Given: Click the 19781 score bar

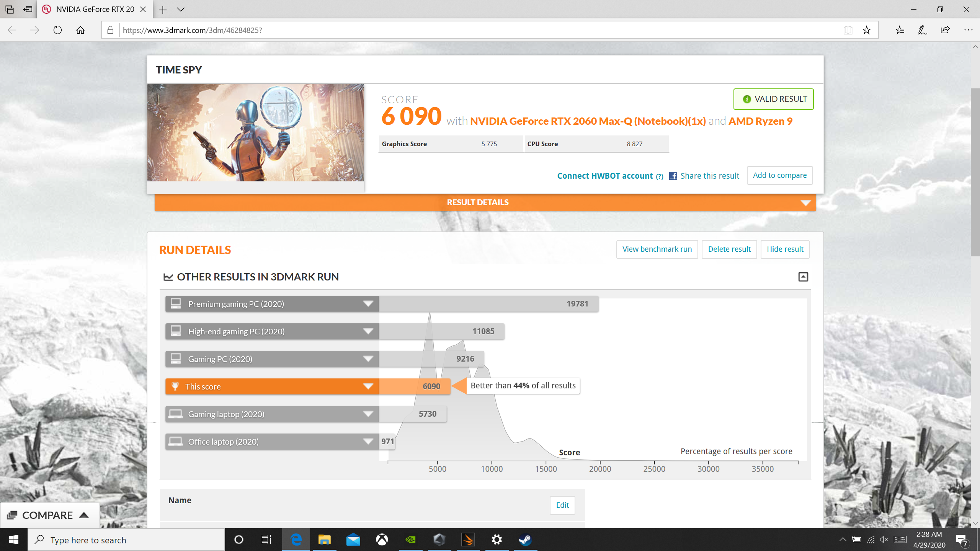Looking at the screenshot, I should 489,304.
